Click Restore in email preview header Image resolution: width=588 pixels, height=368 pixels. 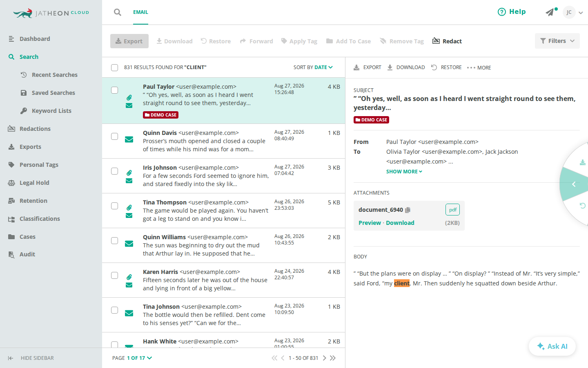(x=446, y=67)
